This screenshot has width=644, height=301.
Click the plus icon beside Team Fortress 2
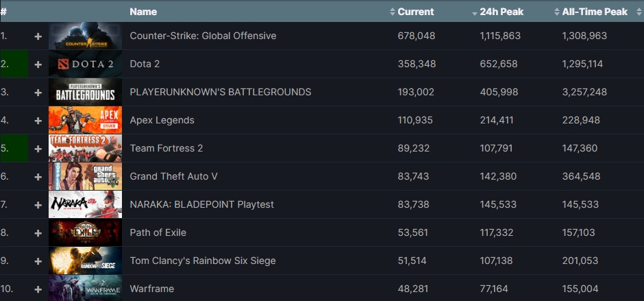tap(38, 148)
